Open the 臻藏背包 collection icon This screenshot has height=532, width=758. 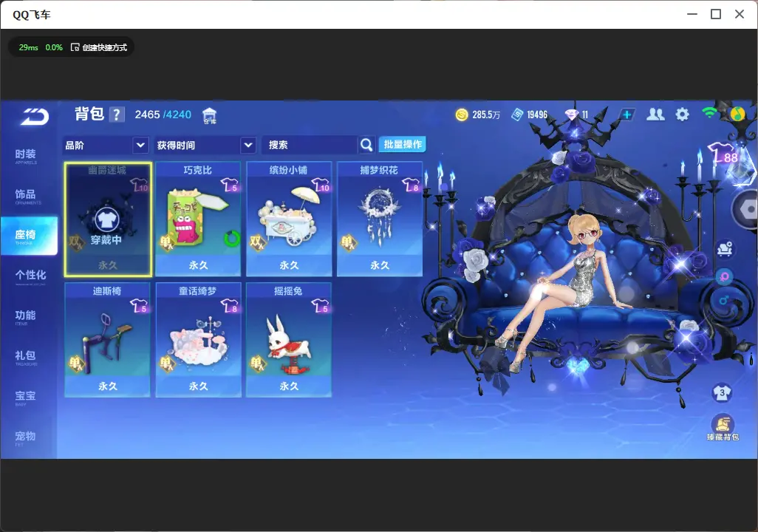pos(723,428)
